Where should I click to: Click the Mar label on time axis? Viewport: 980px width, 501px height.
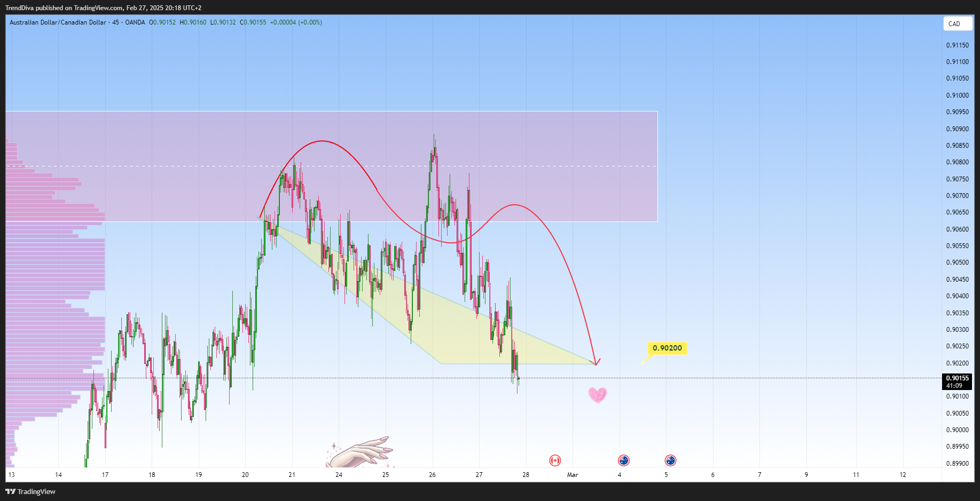[x=573, y=475]
